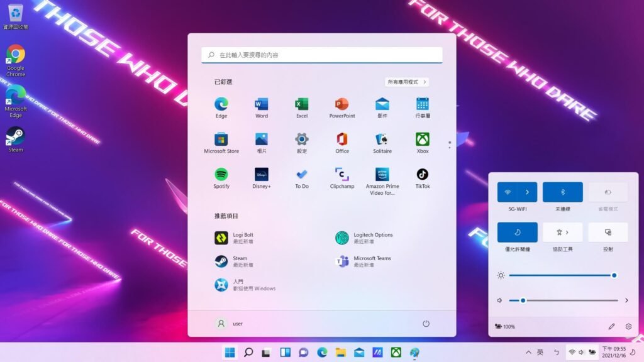Launch TikTok pinned app
644x362 pixels.
[x=422, y=178]
